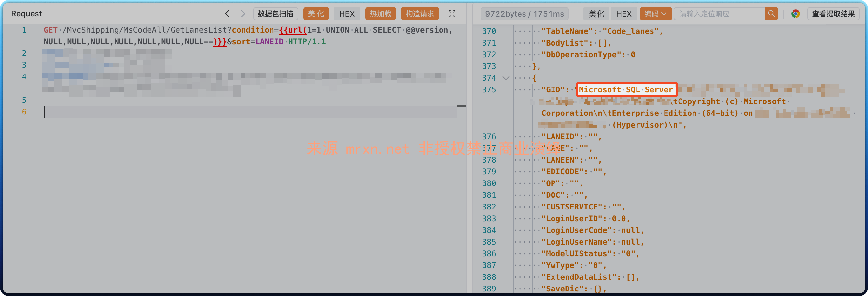Click "LoginUserID" key on line 383

point(572,219)
